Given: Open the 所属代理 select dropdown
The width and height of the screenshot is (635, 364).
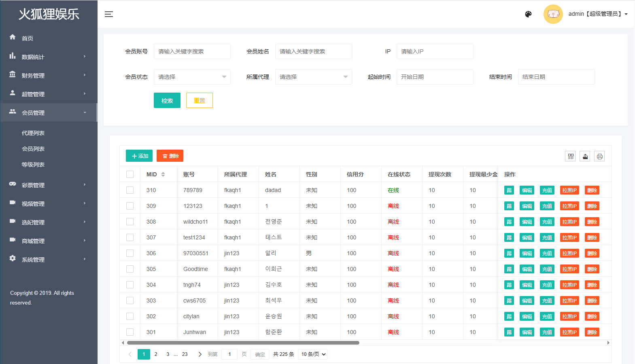Looking at the screenshot, I should coord(314,77).
